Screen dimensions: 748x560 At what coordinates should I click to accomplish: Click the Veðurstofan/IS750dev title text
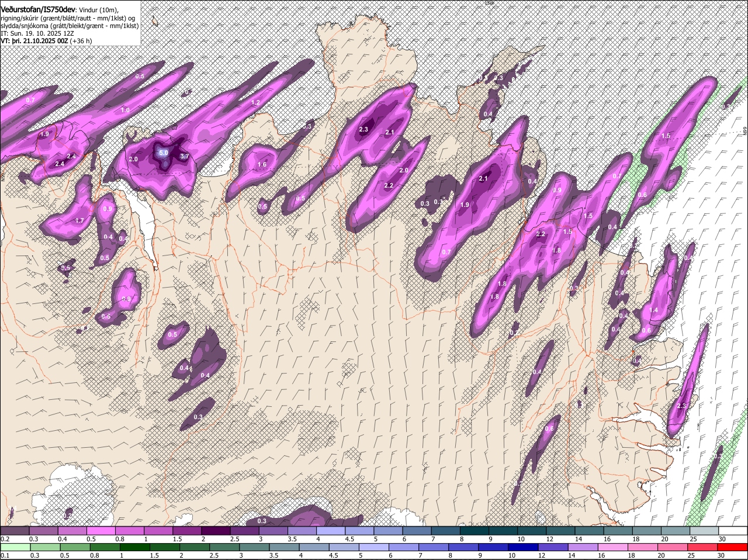(x=37, y=8)
